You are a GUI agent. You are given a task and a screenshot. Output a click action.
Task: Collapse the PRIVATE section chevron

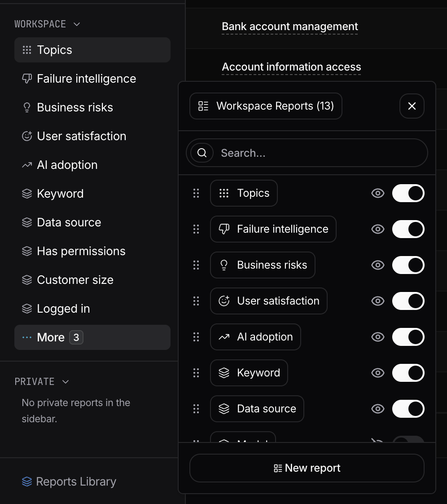tap(66, 381)
